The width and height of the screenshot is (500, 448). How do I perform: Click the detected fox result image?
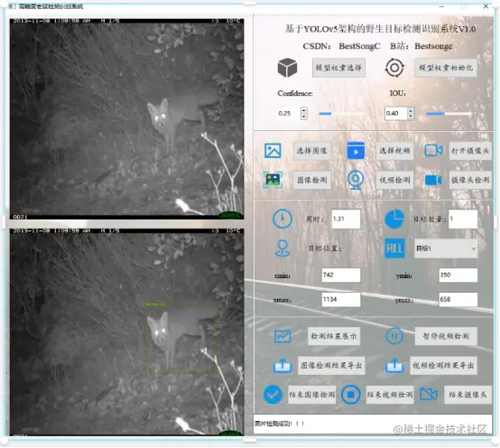[126, 331]
